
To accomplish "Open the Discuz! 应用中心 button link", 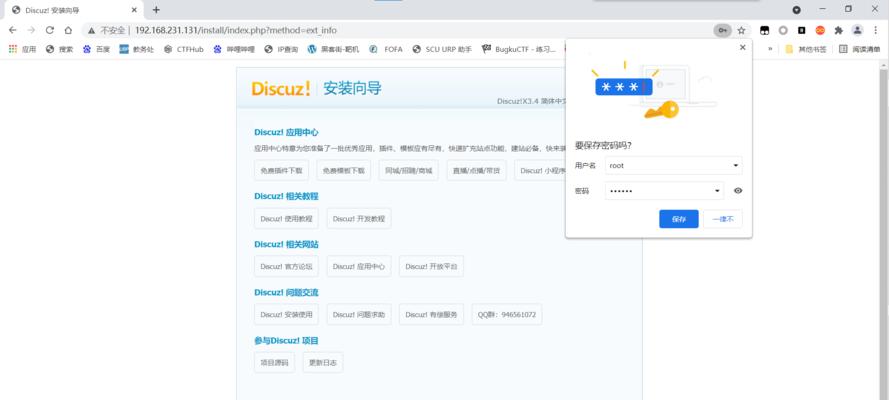I will pos(359,266).
